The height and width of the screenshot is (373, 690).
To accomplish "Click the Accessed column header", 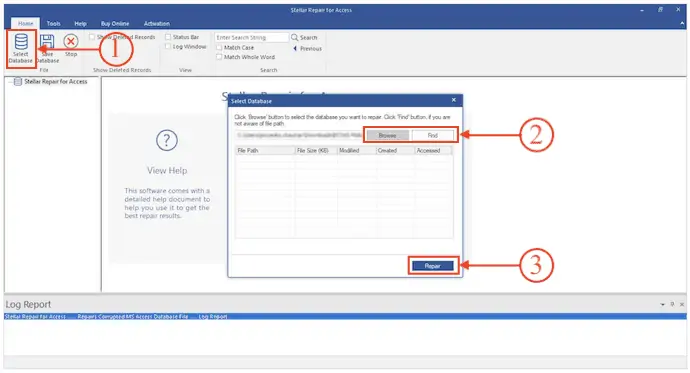I will (433, 150).
